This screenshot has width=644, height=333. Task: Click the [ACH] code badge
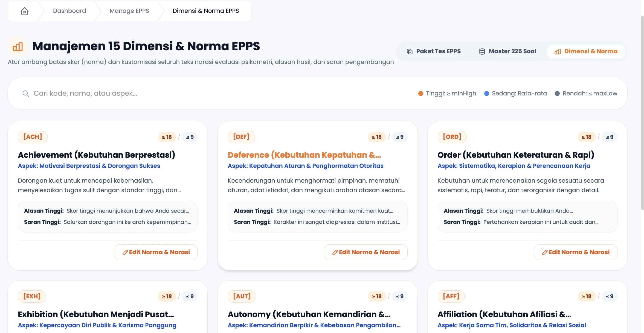[33, 137]
